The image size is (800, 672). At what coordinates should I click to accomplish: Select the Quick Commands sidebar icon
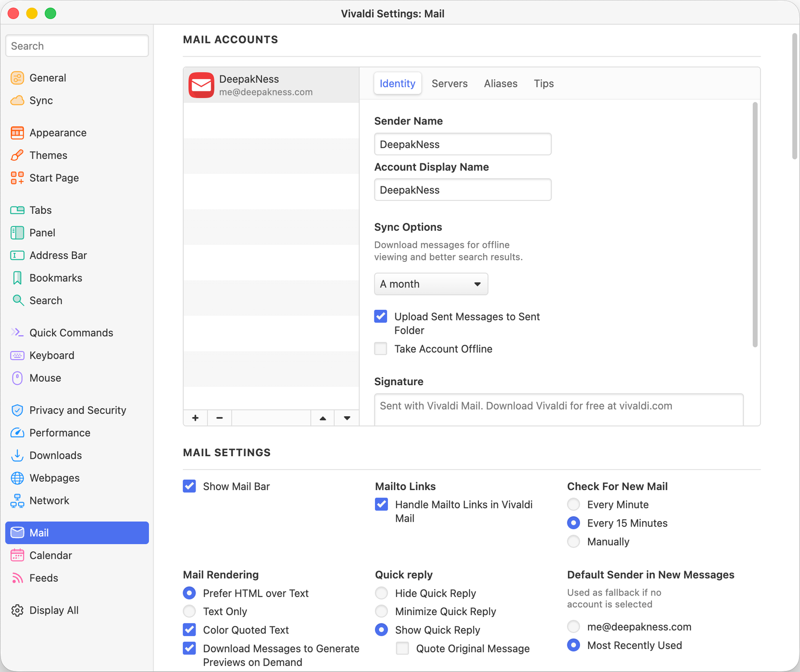click(x=17, y=332)
